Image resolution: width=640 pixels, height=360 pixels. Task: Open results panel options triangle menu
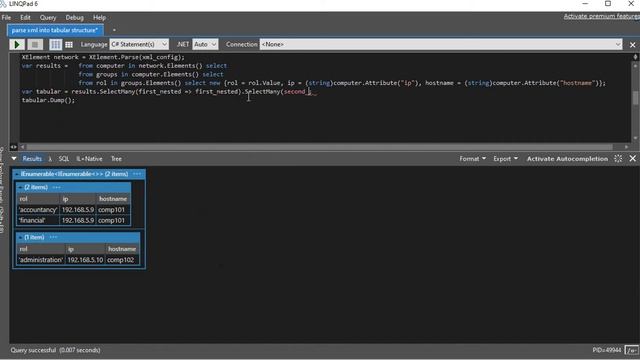tap(14, 158)
